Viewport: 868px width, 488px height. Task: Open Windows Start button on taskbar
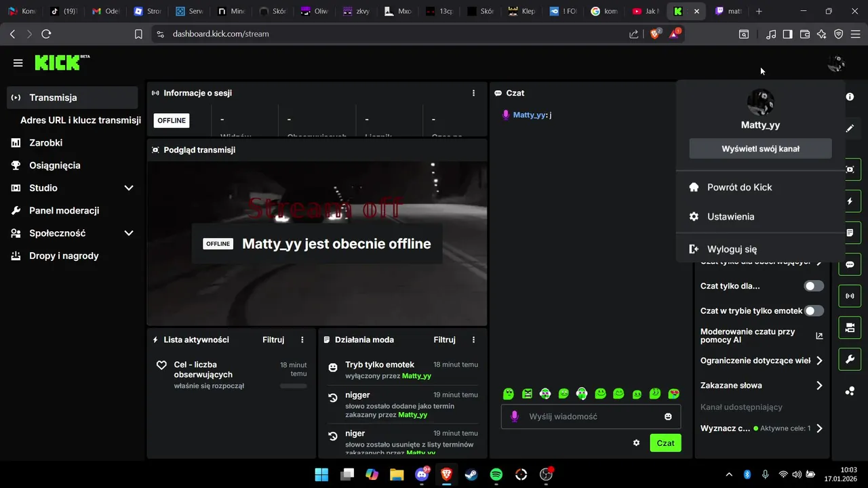321,474
